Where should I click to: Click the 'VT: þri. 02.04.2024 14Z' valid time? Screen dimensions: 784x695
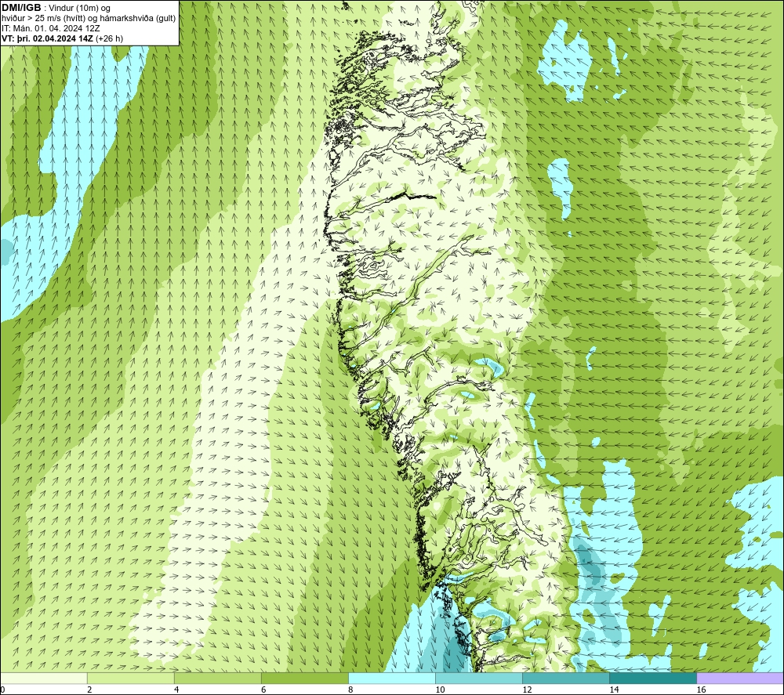click(48, 38)
